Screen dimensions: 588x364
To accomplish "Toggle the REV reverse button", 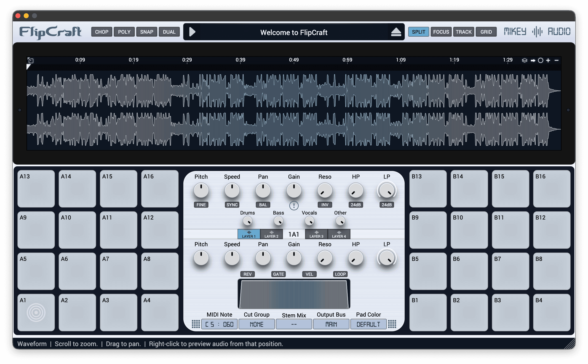I will (x=247, y=274).
